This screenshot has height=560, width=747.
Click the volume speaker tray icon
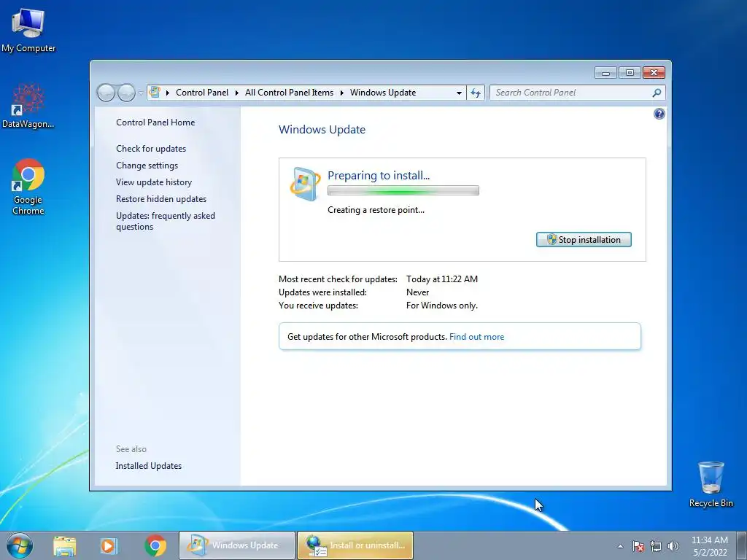tap(673, 546)
